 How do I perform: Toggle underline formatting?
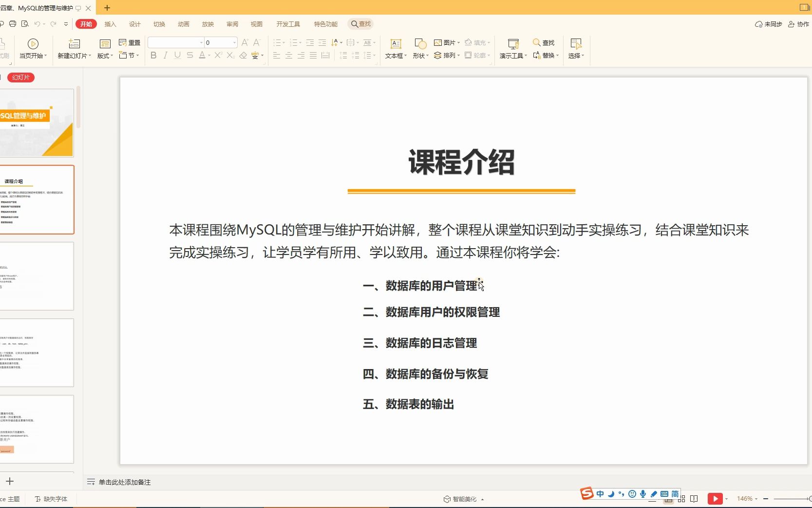pyautogui.click(x=177, y=55)
